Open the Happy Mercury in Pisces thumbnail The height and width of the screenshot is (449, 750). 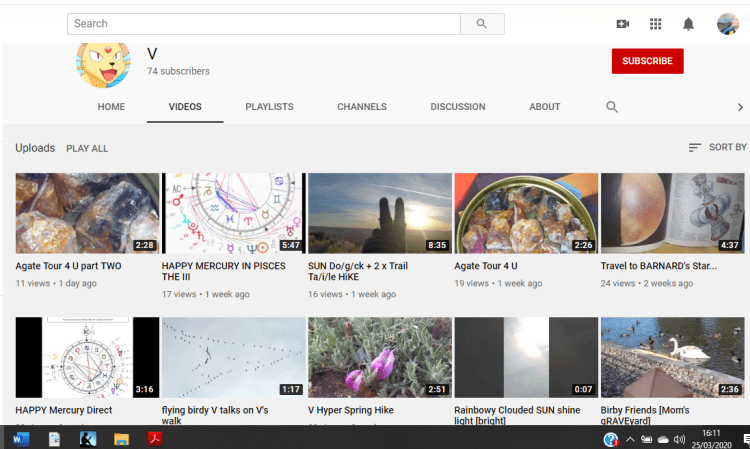[233, 212]
